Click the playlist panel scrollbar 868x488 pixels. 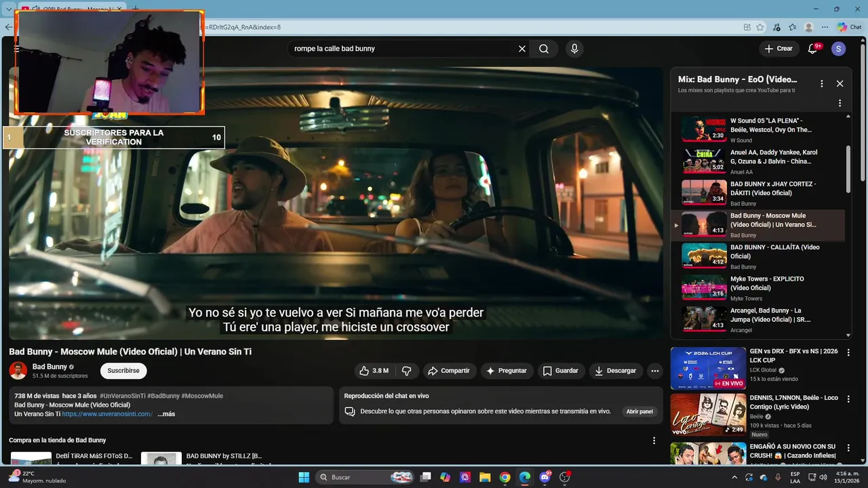848,169
